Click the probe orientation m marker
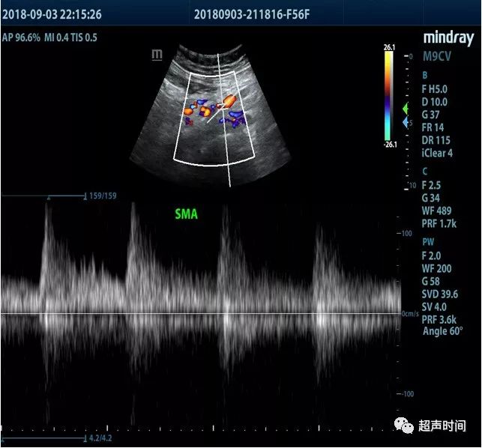 pos(157,55)
